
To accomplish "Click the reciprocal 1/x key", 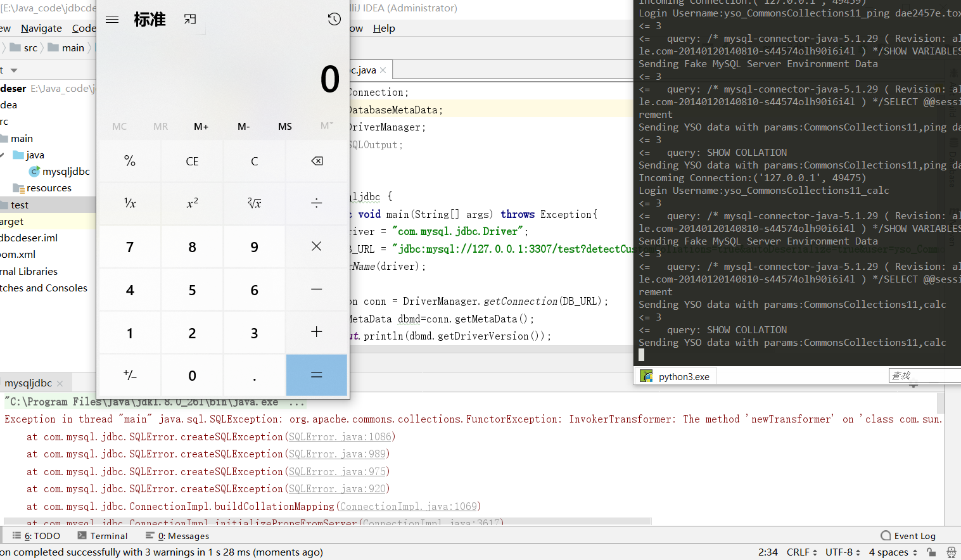I will click(x=130, y=203).
